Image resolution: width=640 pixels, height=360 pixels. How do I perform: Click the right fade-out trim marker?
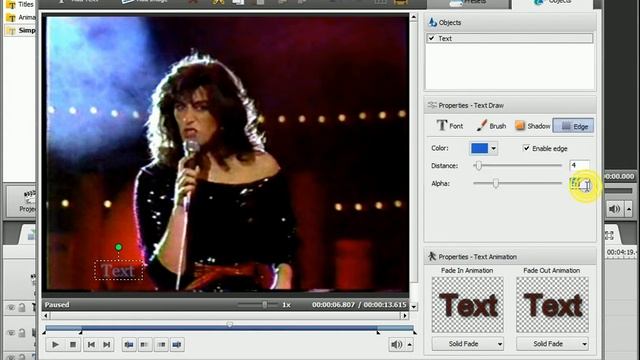(378, 333)
